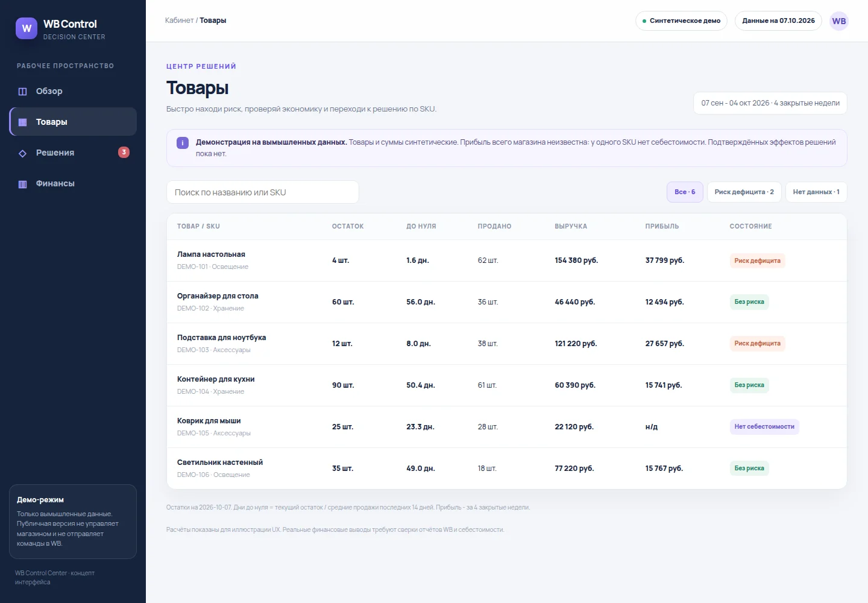Viewport: 868px width, 603px height.
Task: Go to the Финансы section
Action: click(x=73, y=183)
